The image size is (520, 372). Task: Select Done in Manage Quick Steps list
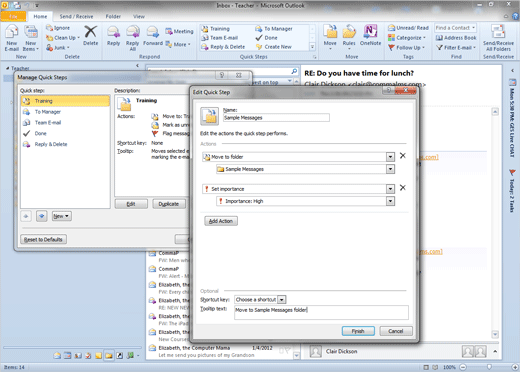65,133
